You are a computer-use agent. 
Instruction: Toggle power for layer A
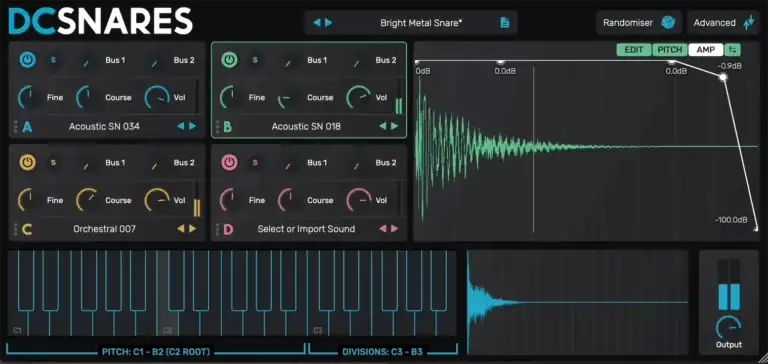pos(27,60)
